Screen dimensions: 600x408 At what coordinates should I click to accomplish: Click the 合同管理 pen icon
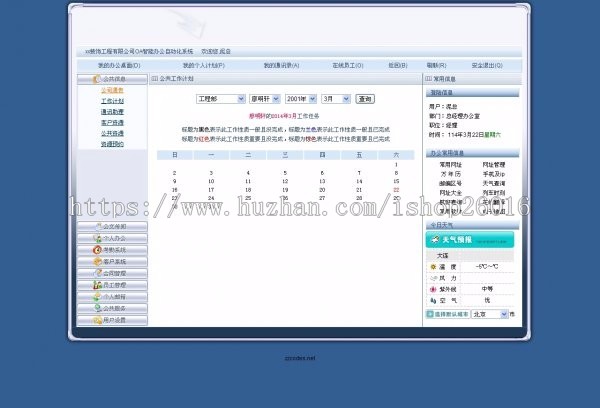[98, 273]
